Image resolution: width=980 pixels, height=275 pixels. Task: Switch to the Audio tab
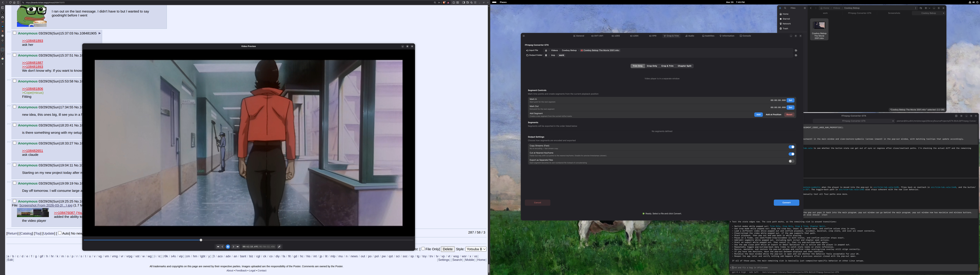point(690,36)
